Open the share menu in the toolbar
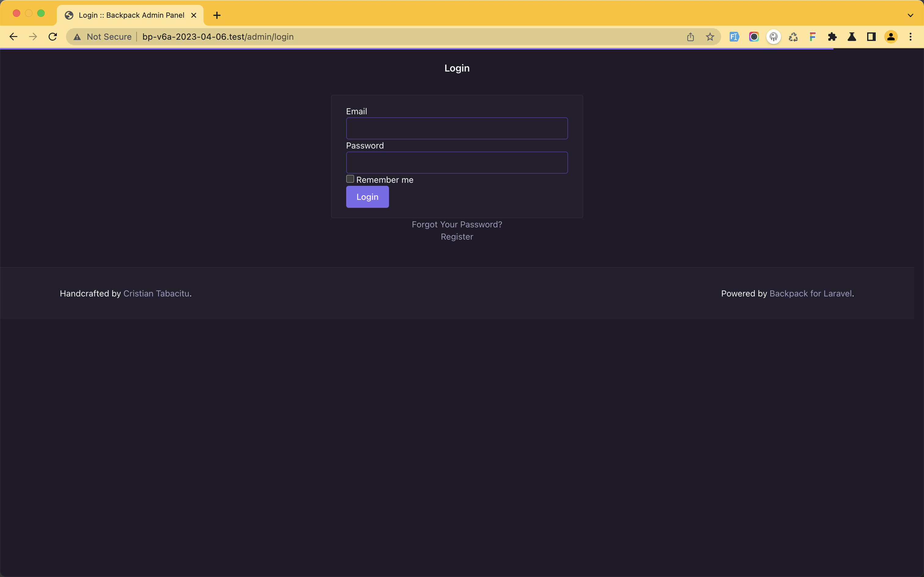 click(691, 37)
